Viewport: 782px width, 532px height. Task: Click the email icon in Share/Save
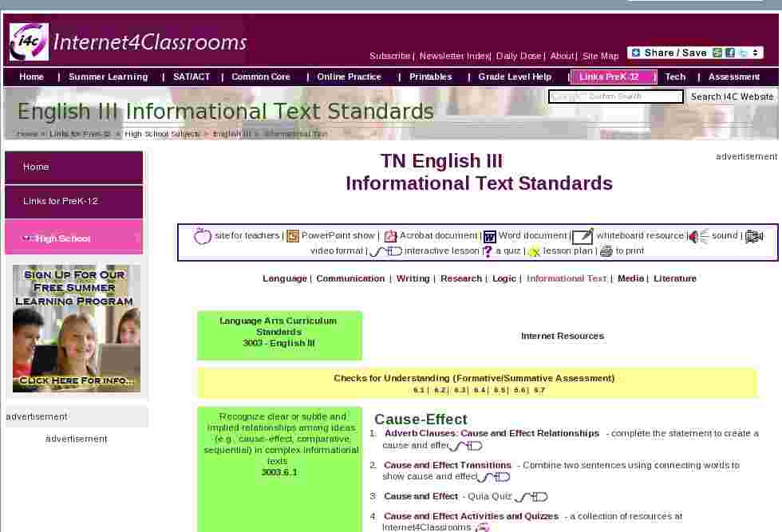tap(717, 53)
